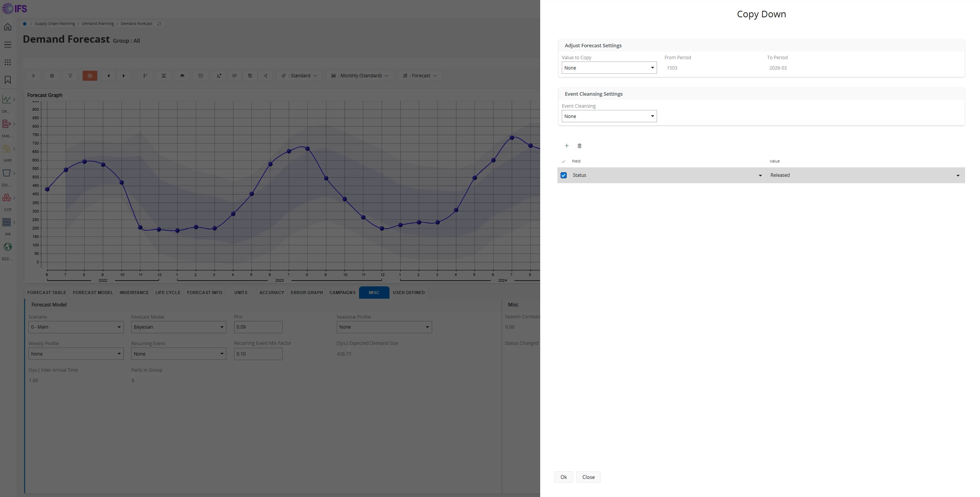Click the To Period value 2026-03
The width and height of the screenshot is (980, 497).
pyautogui.click(x=778, y=68)
